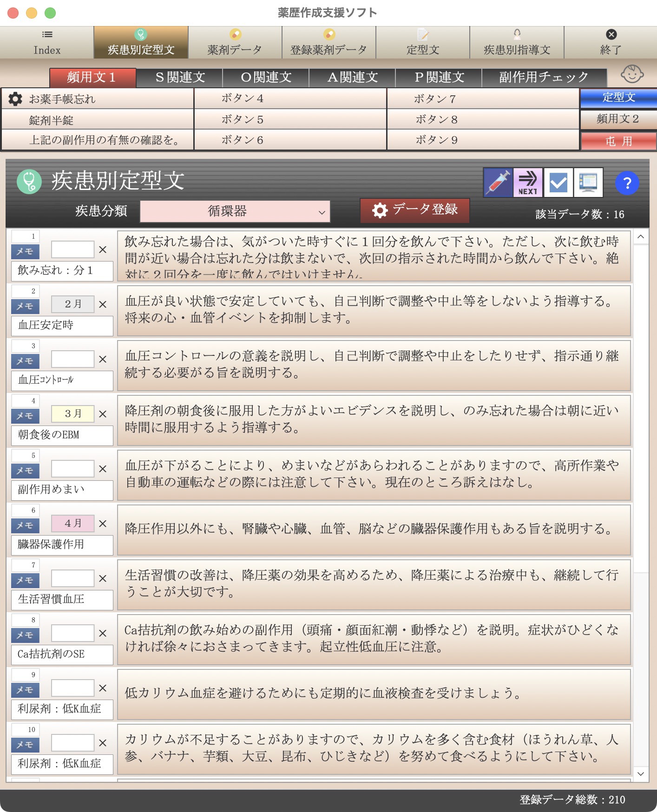657x812 pixels.
Task: Open 疾患分類 dropdown showing 循環器
Action: coord(235,211)
